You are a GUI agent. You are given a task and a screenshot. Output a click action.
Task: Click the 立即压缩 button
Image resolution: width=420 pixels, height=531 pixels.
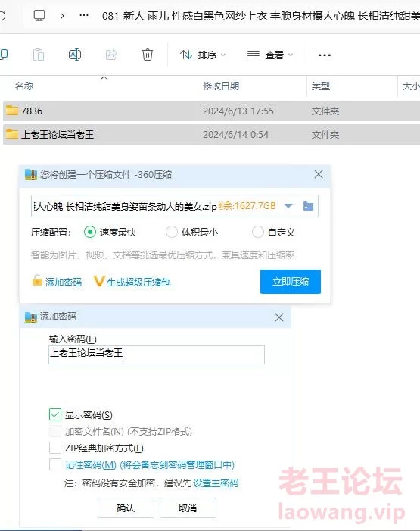(x=291, y=282)
